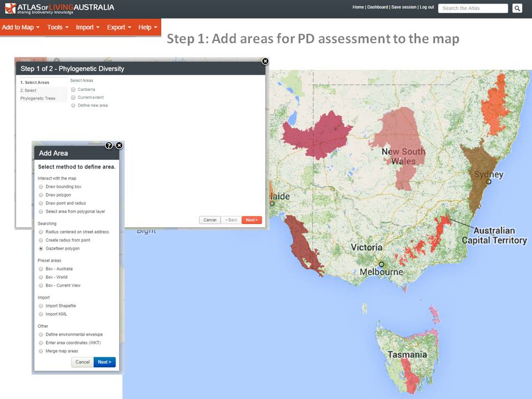Image resolution: width=532 pixels, height=399 pixels.
Task: Click the blue Next button in Add Area
Action: click(104, 362)
